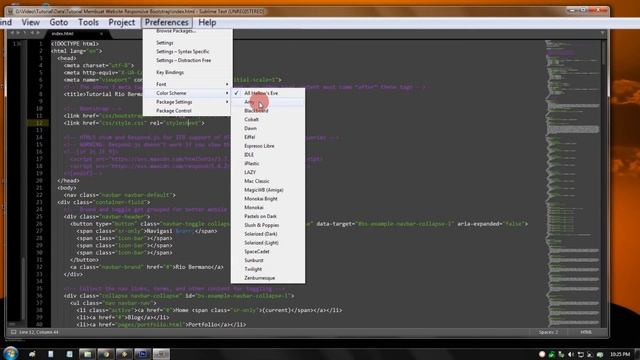The image size is (640, 360).
Task: Open the Preferences menu
Action: (167, 22)
